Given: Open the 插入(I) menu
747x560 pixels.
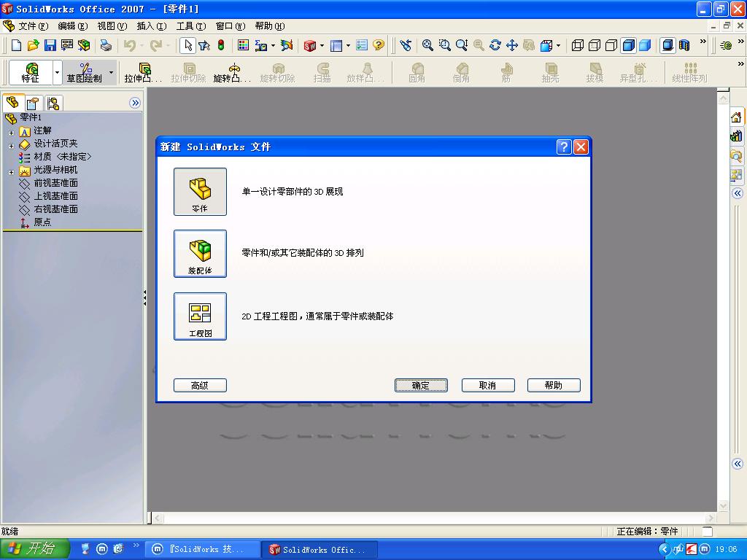Looking at the screenshot, I should click(152, 26).
